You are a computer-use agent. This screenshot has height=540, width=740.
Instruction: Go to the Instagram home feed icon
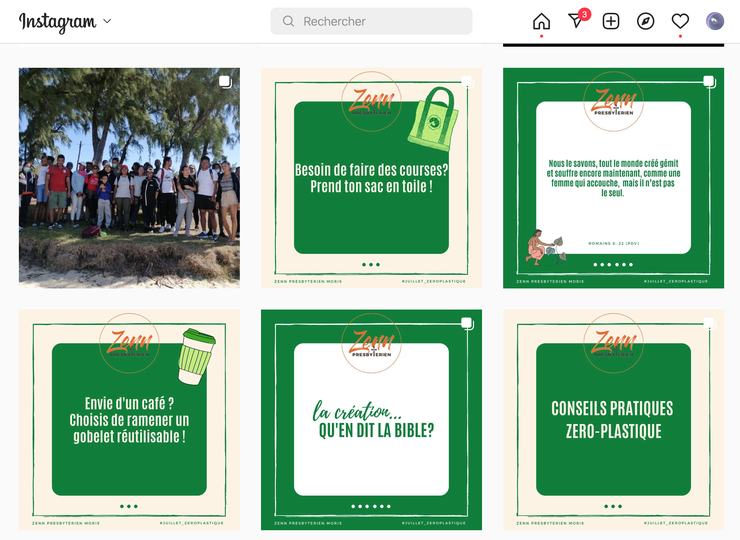pos(541,21)
